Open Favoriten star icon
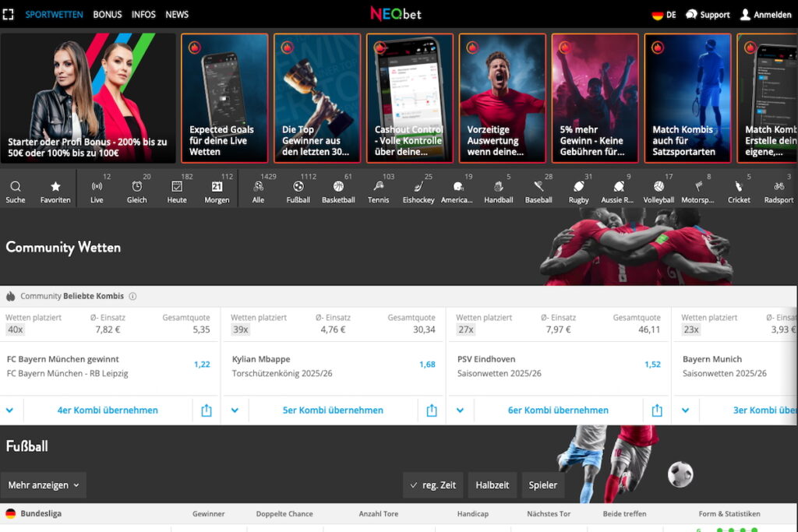 pyautogui.click(x=55, y=187)
